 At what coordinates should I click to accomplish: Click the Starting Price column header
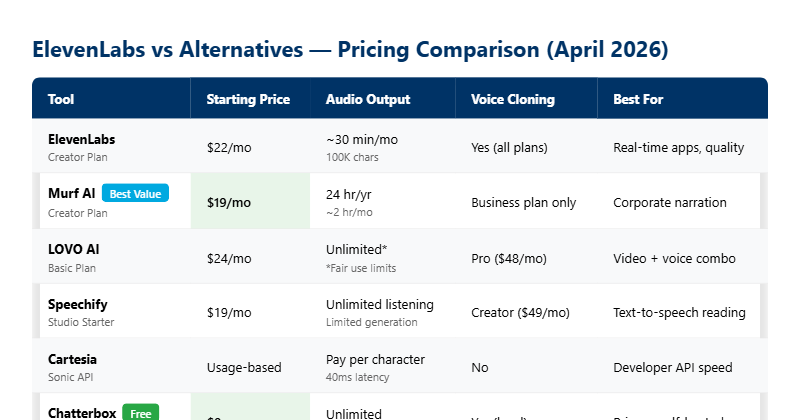pos(248,99)
